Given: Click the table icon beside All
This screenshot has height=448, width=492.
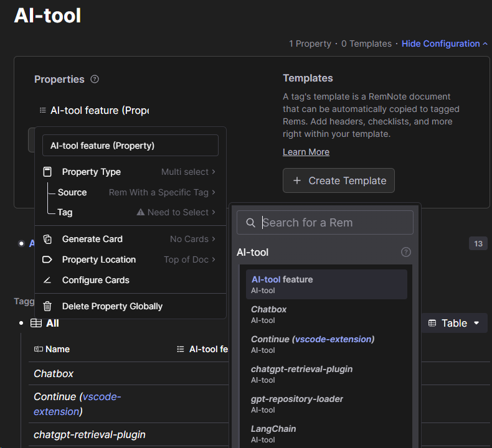Looking at the screenshot, I should tap(35, 323).
